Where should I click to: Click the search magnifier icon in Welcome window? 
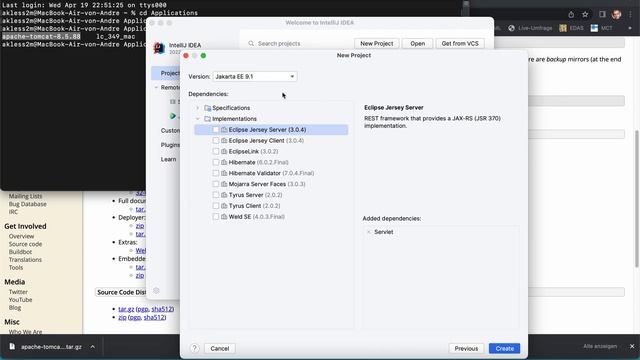click(x=251, y=43)
